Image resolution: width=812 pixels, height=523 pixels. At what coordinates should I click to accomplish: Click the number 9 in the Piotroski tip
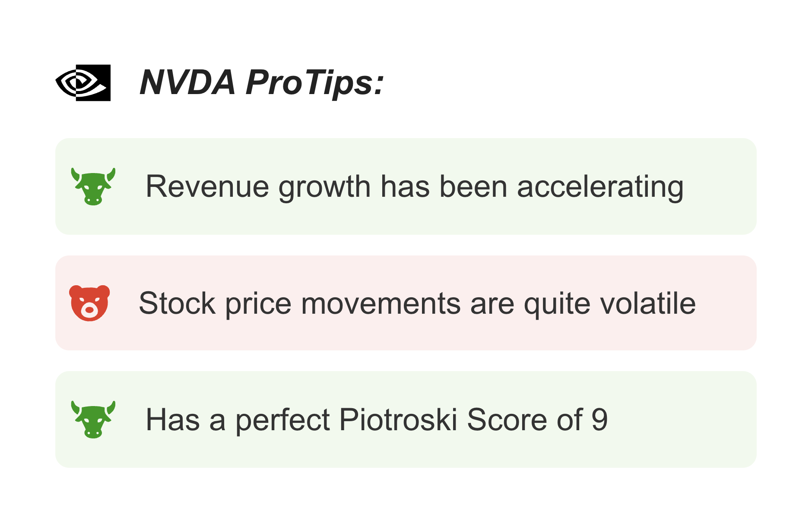pos(599,419)
